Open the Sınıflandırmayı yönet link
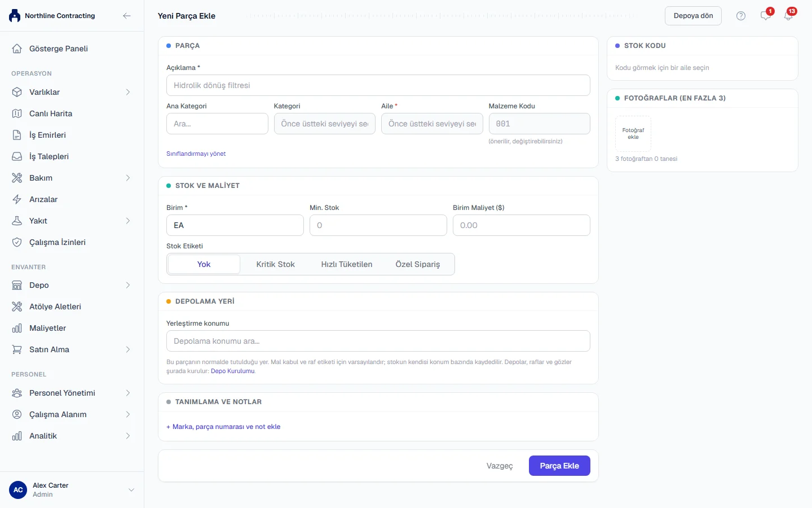812x508 pixels. pos(196,154)
